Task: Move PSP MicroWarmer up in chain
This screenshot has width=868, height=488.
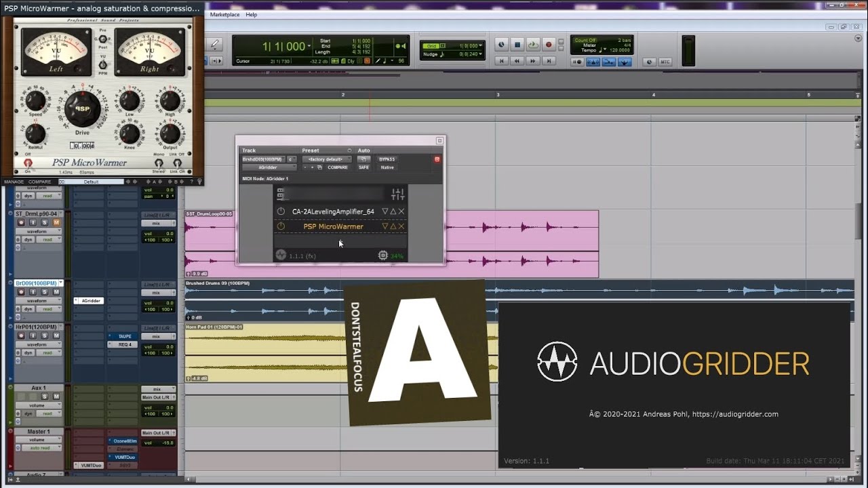Action: pos(393,226)
